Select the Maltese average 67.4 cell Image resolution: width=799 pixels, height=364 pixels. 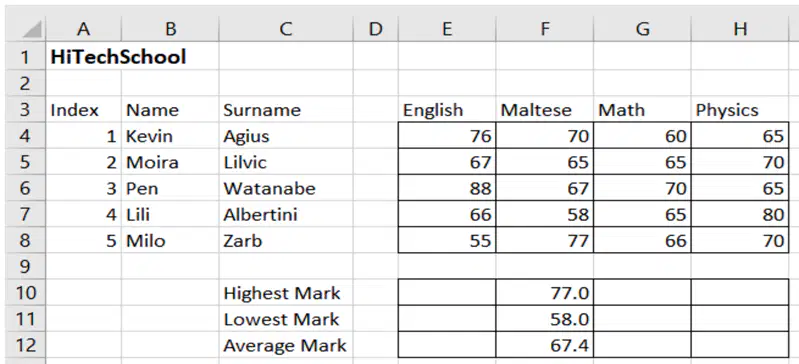(x=545, y=345)
